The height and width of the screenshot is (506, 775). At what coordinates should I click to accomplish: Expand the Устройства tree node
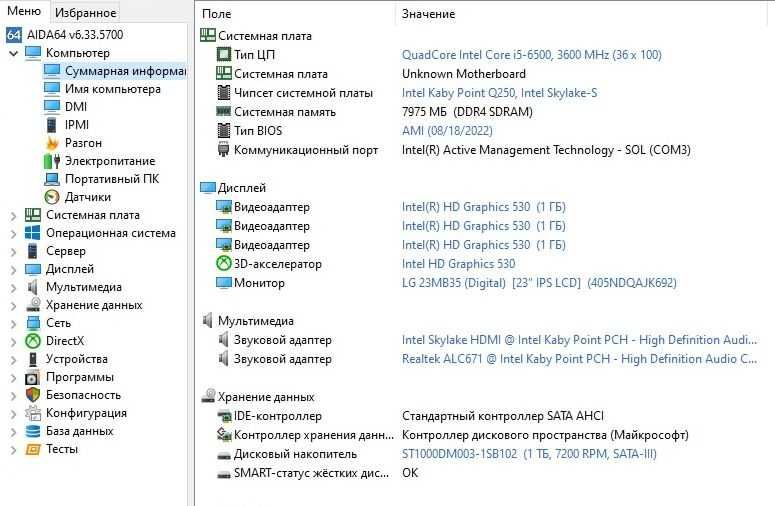(13, 359)
